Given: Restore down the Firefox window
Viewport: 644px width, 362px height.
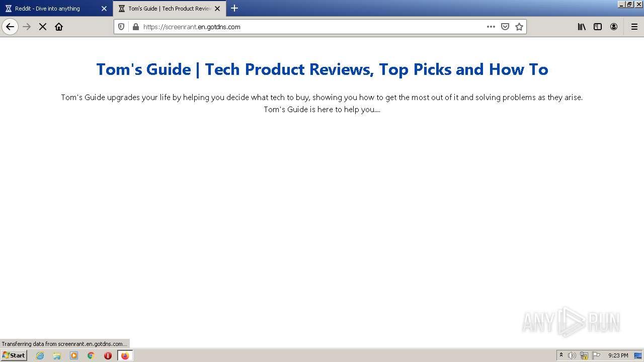Looking at the screenshot, I should [629, 4].
